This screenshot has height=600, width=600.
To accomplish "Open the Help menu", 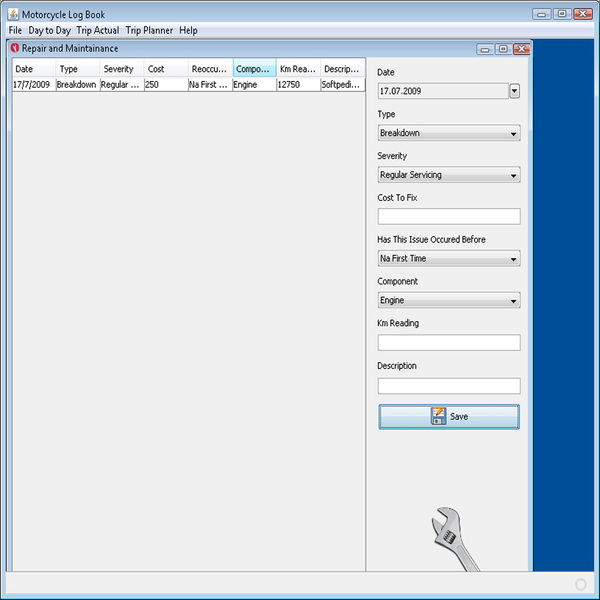I will [x=188, y=30].
